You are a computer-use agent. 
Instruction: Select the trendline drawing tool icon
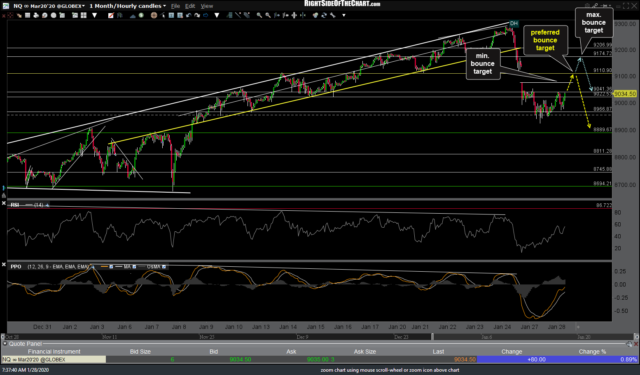tap(238, 15)
